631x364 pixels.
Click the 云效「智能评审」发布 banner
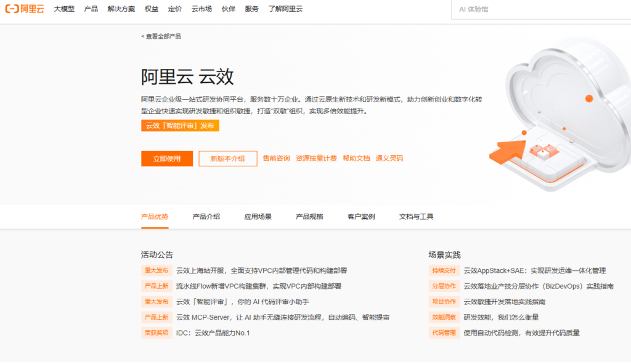pos(180,126)
